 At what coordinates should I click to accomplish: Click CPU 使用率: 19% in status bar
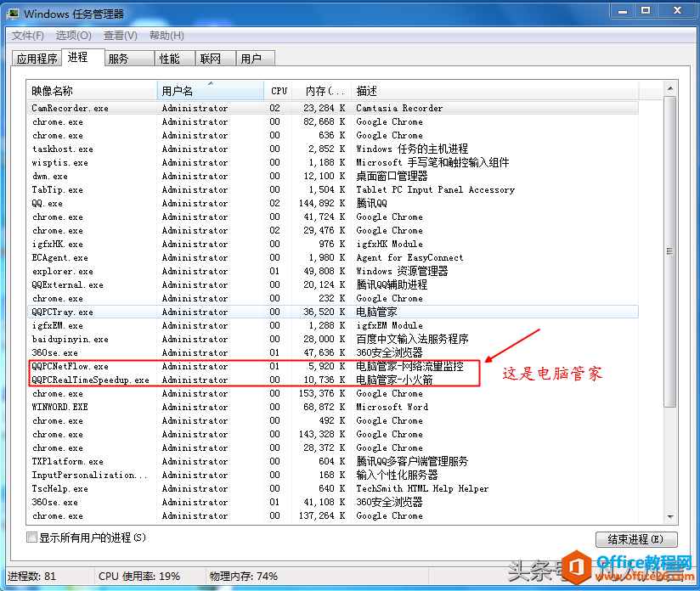(x=139, y=577)
